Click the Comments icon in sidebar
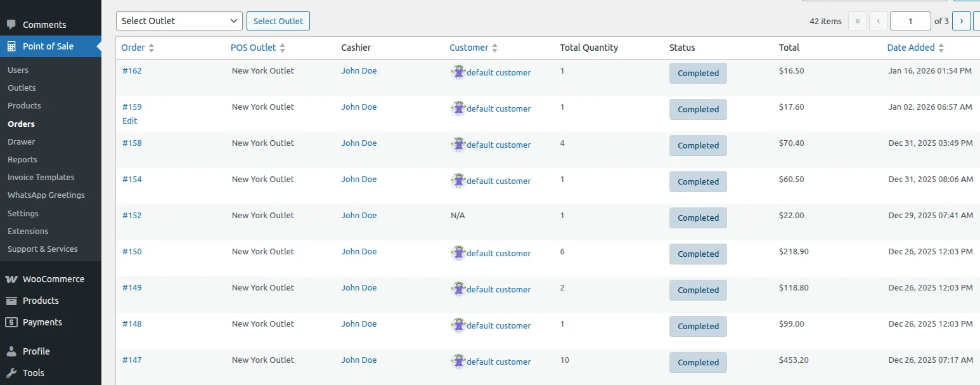The height and width of the screenshot is (385, 980). coord(11,25)
